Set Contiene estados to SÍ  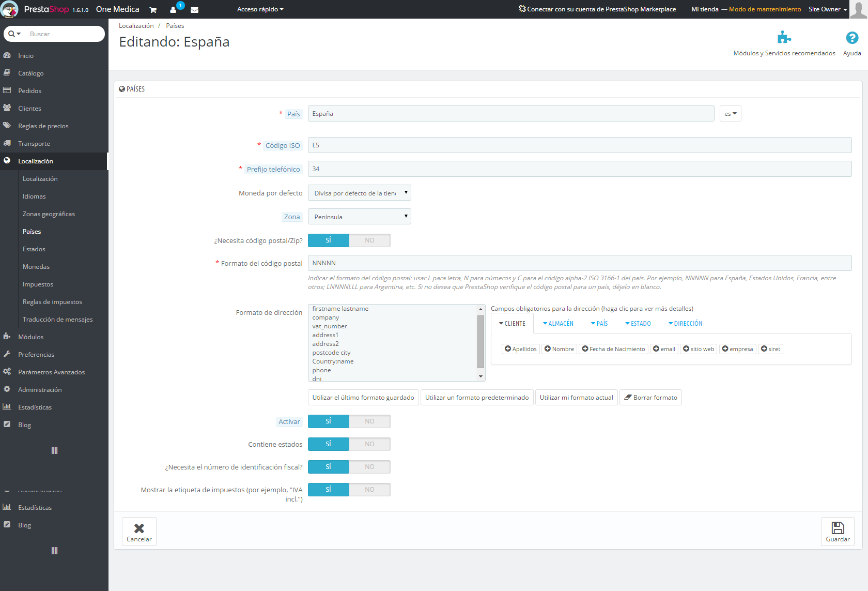click(x=329, y=444)
